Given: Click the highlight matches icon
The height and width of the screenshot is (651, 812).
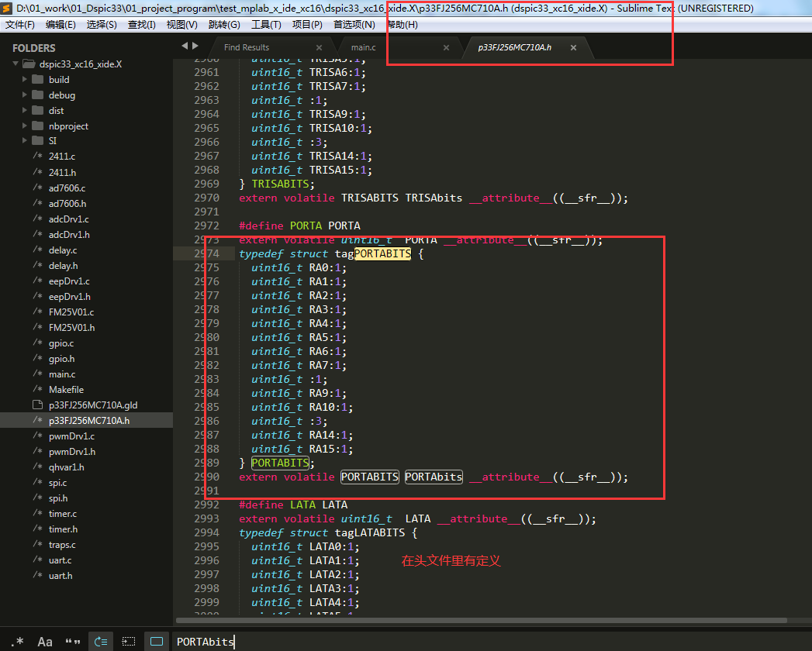Looking at the screenshot, I should point(157,641).
